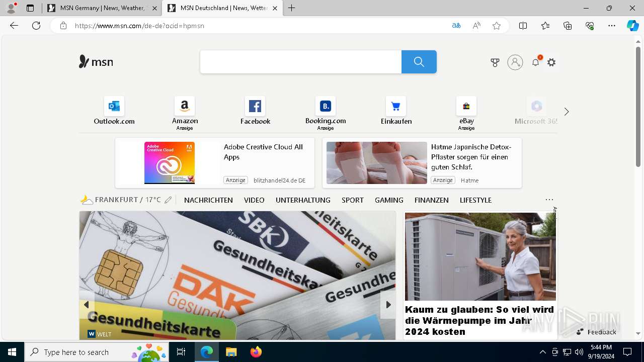Screen dimensions: 644x362
Task: Close the MSN Deutschland tab
Action: click(x=275, y=8)
